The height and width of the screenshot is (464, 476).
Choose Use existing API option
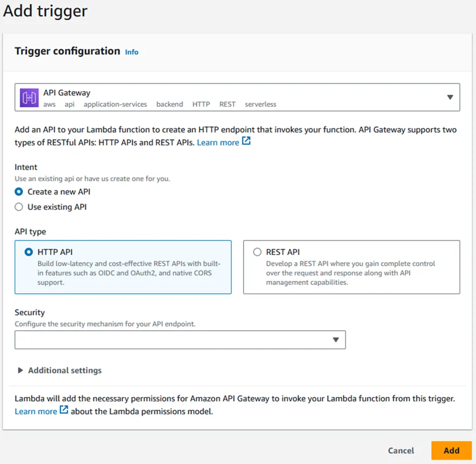tap(19, 207)
